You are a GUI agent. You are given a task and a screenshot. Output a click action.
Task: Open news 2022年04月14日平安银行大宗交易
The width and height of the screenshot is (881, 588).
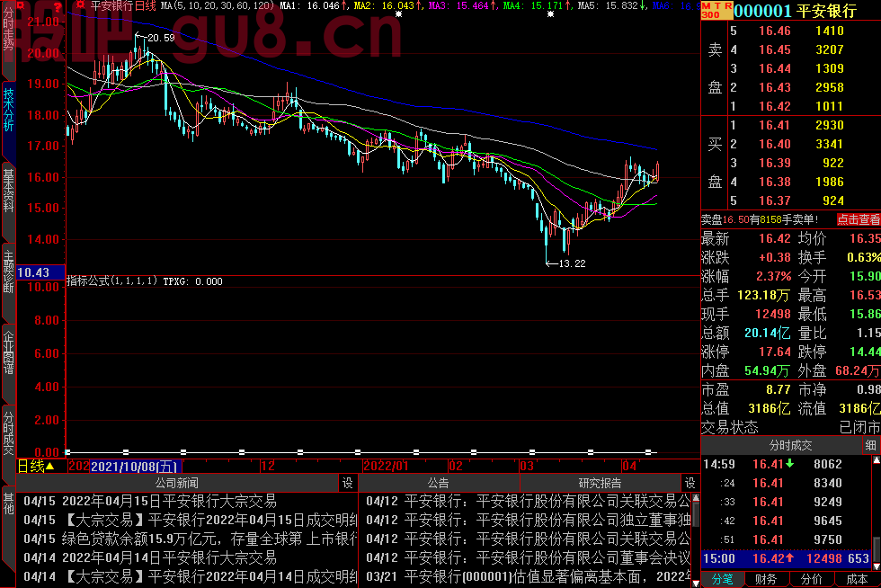[x=150, y=557]
